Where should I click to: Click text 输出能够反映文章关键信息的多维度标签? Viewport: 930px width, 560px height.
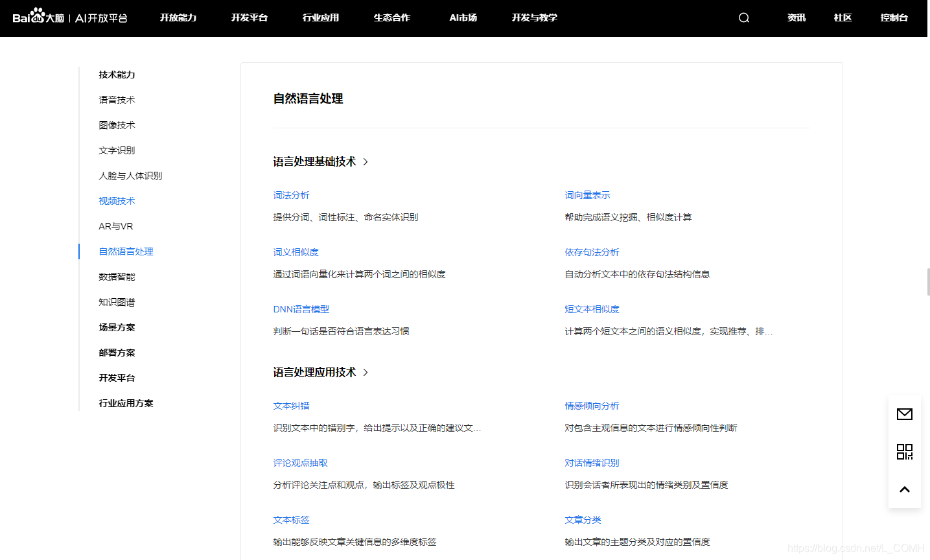[355, 542]
